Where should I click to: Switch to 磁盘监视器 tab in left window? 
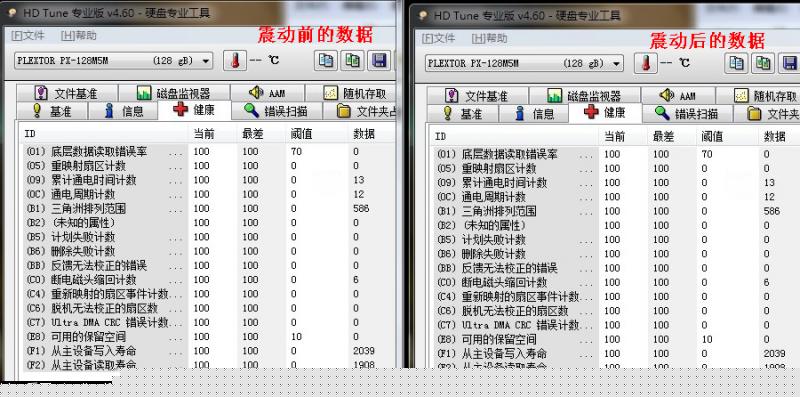tap(174, 93)
